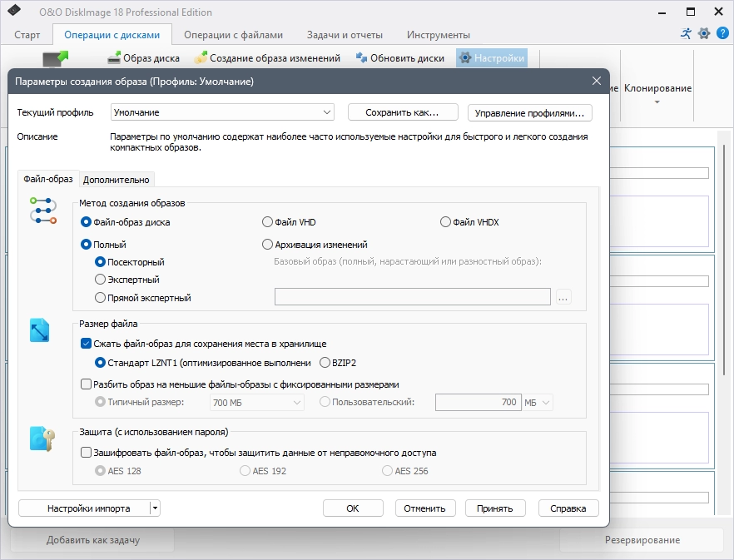Enable Зашифровать файл-образ checkbox
Screen dimensions: 734x560
(259, 453)
